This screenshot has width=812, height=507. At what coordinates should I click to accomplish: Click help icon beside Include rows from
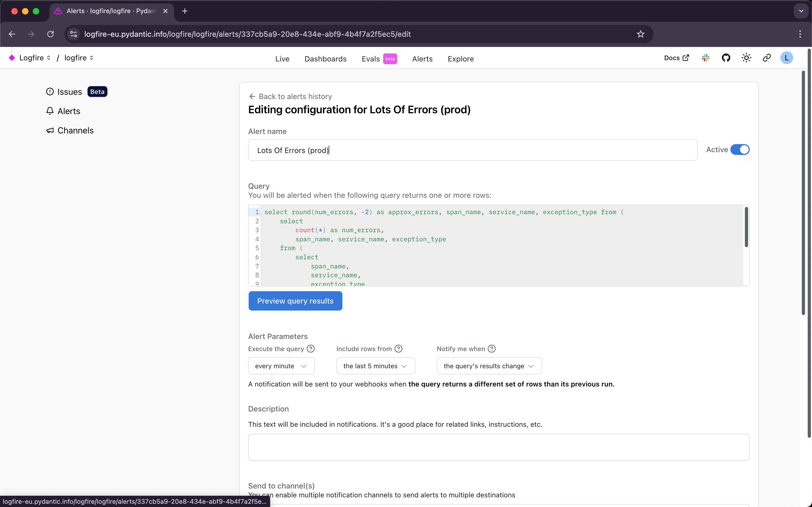(398, 349)
